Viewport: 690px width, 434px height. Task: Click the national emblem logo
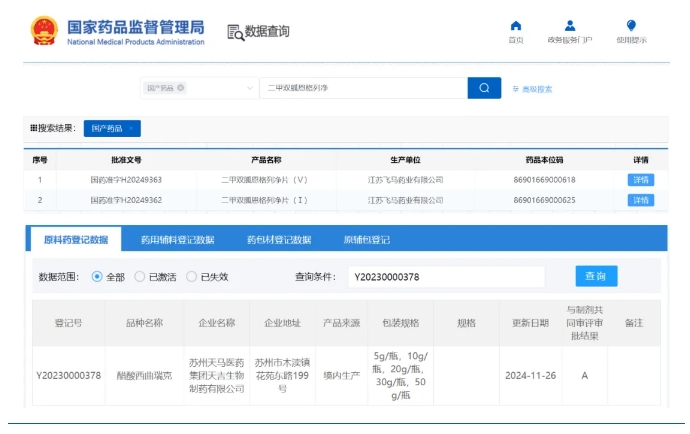click(x=44, y=31)
